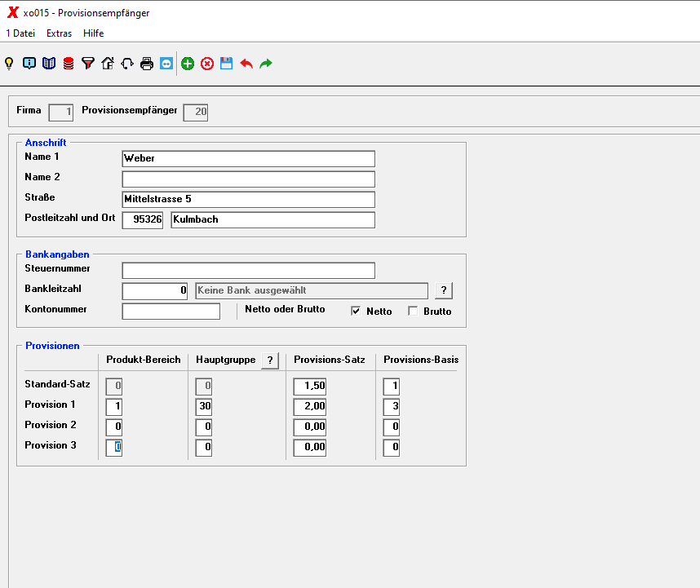Viewport: 700px width, 588px height.
Task: Click the Provisionen group heading
Action: pyautogui.click(x=52, y=346)
